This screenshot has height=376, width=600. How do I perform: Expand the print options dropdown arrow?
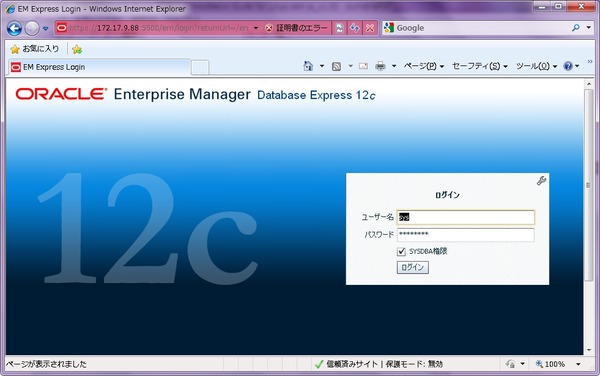394,66
